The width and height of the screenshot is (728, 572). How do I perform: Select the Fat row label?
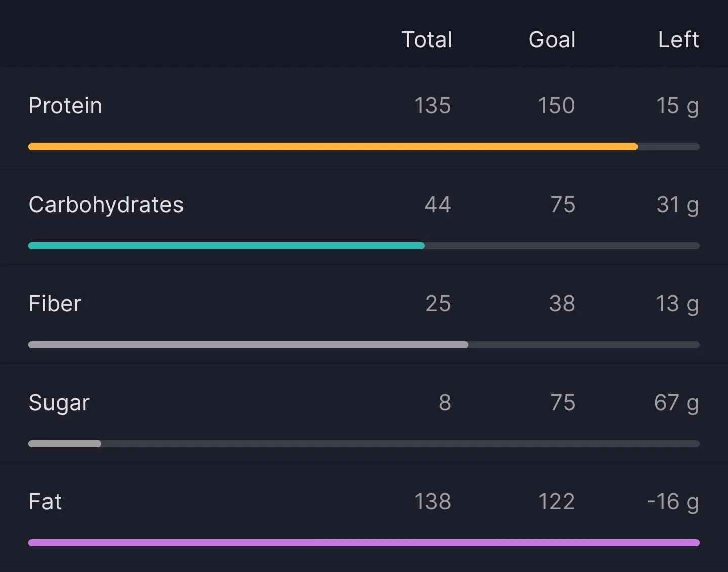[45, 502]
